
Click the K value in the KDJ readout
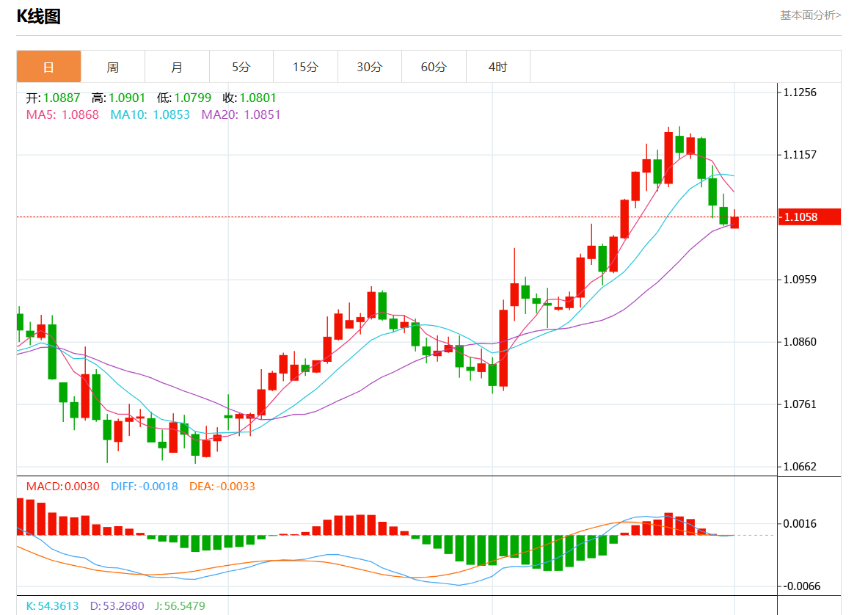click(x=53, y=605)
